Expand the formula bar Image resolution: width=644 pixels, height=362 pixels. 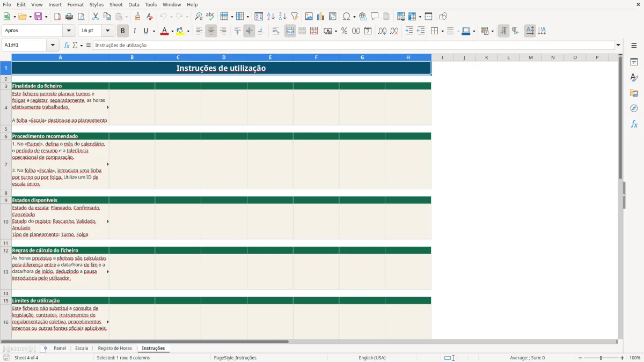tap(618, 45)
